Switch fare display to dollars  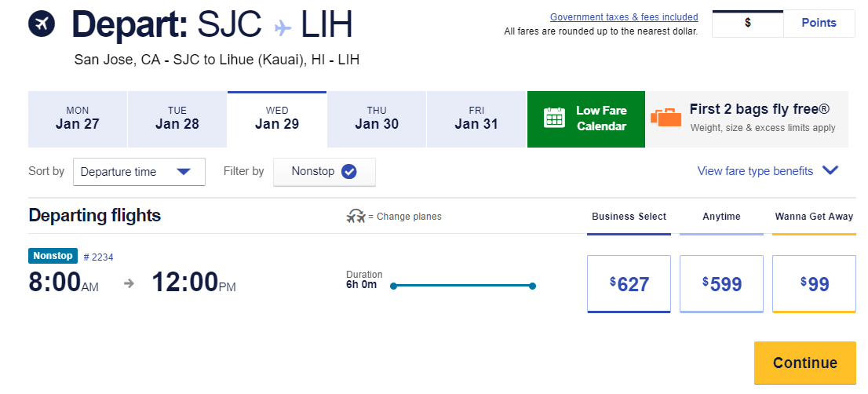pos(747,23)
